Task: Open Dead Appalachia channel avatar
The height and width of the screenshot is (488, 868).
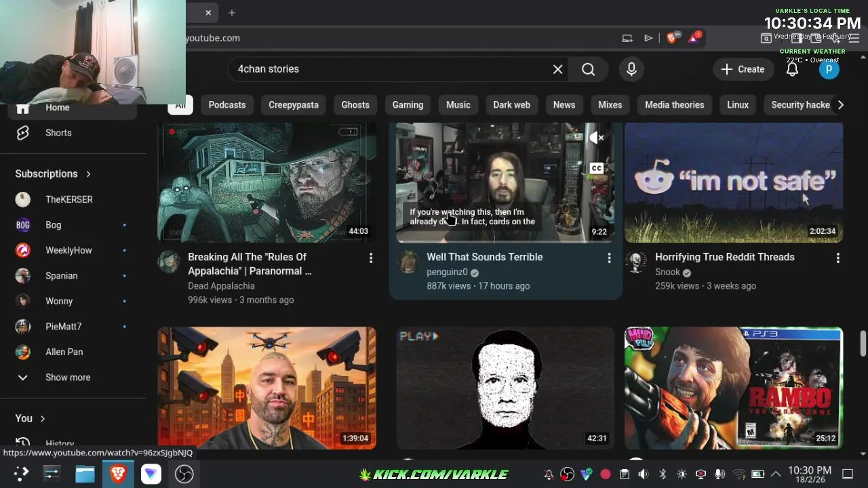Action: 169,262
